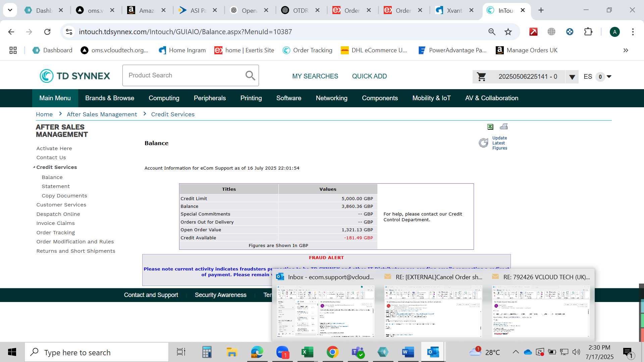This screenshot has height=362, width=644.
Task: Open the cart selection dropdown arrow
Action: [x=572, y=77]
